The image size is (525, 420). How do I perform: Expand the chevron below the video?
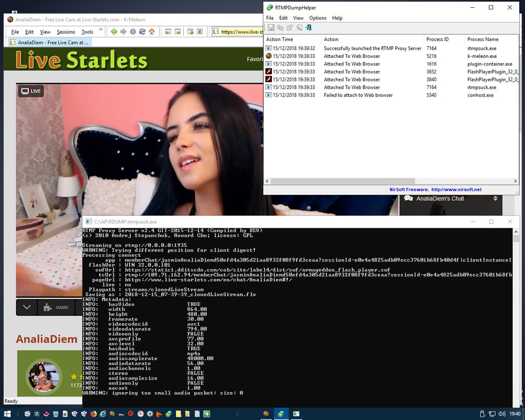27,307
